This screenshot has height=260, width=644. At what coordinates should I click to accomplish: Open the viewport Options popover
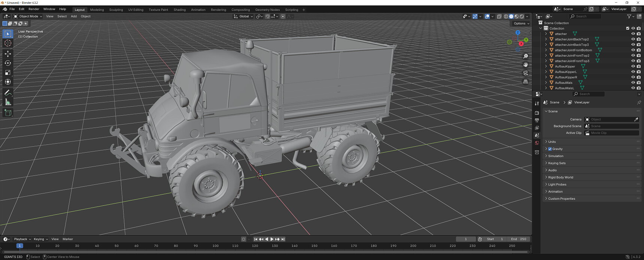pos(521,24)
